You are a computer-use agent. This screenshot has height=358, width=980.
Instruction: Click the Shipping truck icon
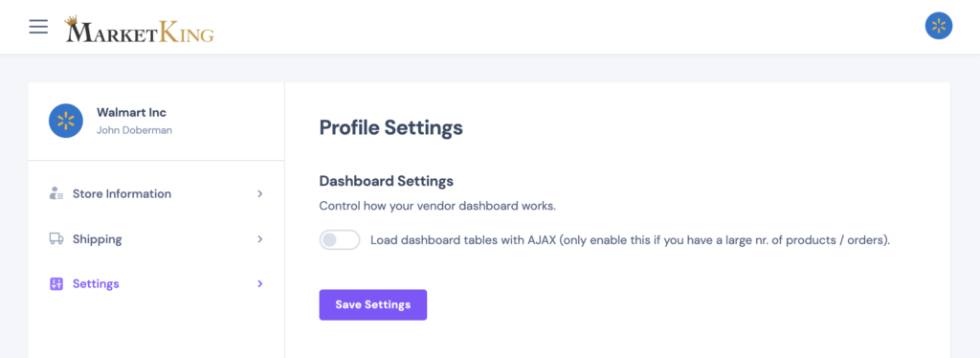tap(56, 238)
